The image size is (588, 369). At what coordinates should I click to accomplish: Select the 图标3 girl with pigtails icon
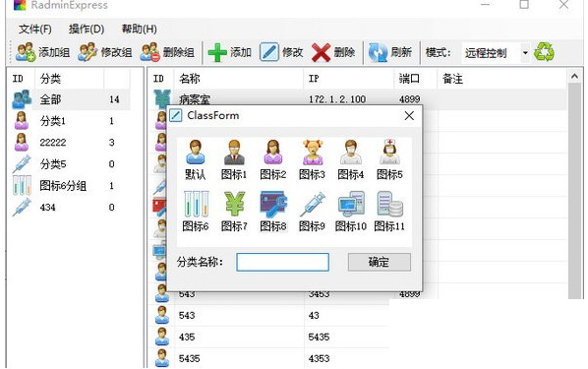[x=313, y=153]
